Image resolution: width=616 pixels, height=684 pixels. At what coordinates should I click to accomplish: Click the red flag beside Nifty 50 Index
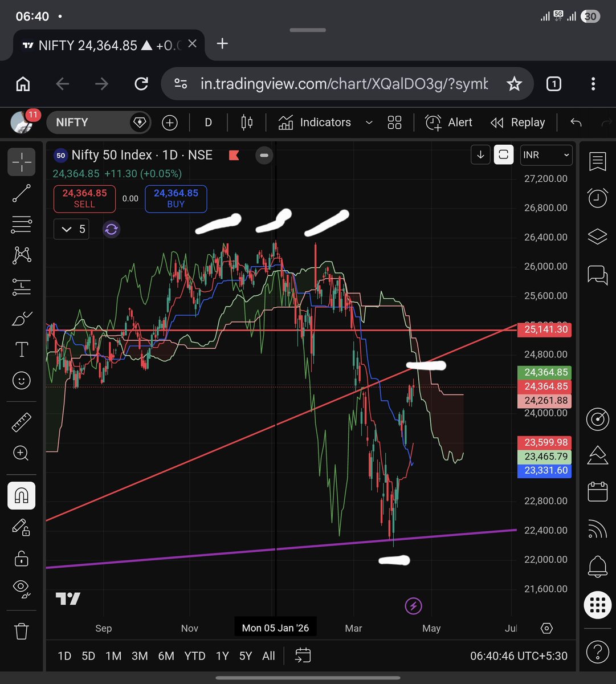pyautogui.click(x=234, y=154)
